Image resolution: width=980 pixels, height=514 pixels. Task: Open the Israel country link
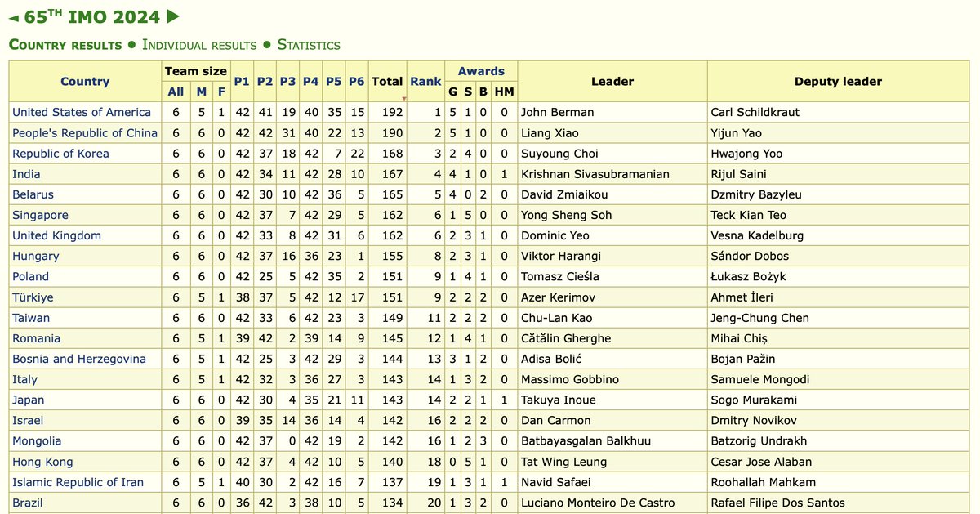coord(27,420)
